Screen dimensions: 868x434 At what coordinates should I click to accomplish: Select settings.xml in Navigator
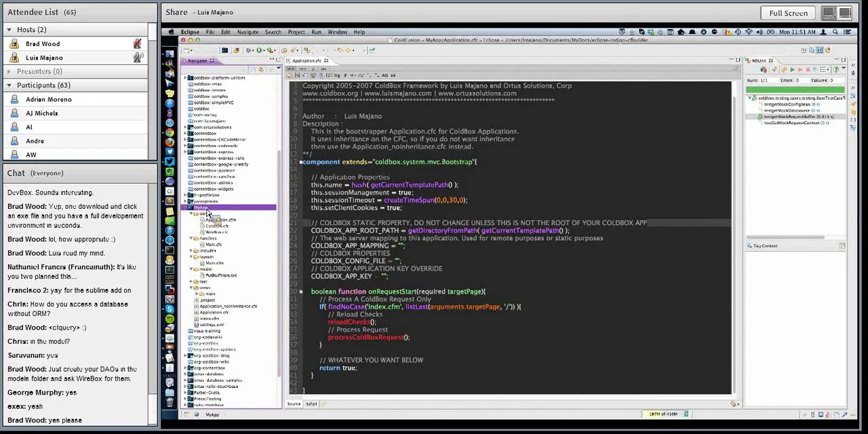coord(212,325)
